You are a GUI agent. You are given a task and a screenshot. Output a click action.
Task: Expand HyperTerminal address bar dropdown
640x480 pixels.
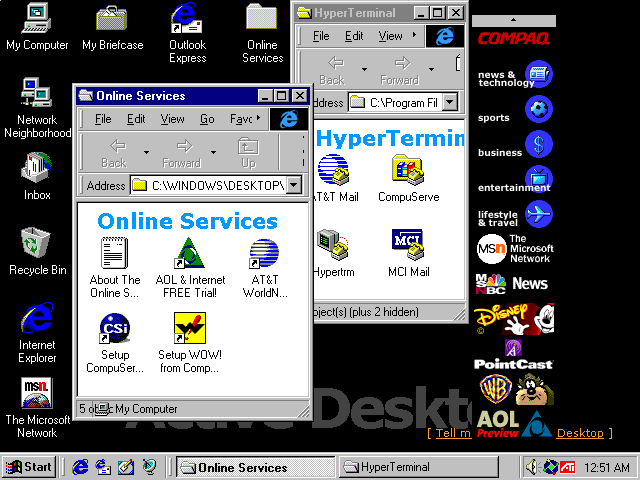450,102
